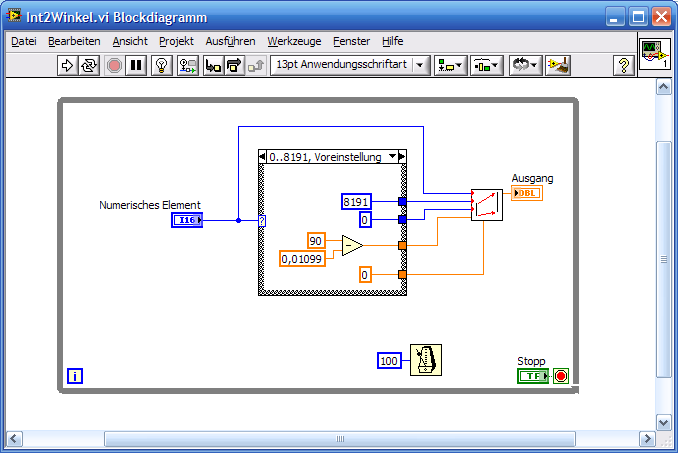Click the horizontal scrollbar left arrow
The width and height of the screenshot is (678, 453).
click(x=13, y=439)
